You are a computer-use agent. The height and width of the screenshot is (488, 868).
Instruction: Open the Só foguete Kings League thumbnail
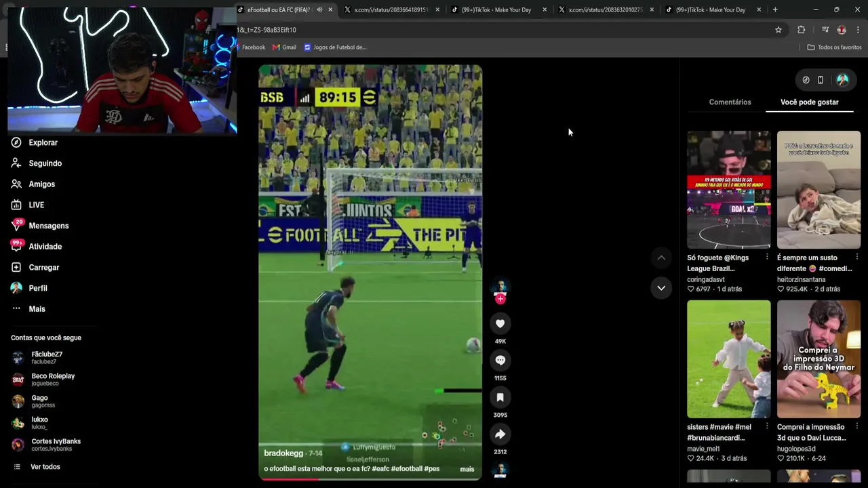click(x=729, y=190)
